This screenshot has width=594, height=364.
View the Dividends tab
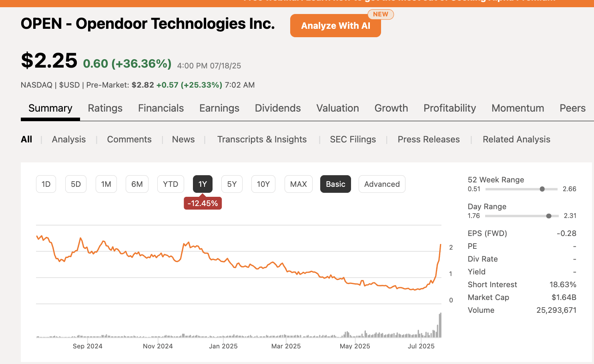point(277,108)
